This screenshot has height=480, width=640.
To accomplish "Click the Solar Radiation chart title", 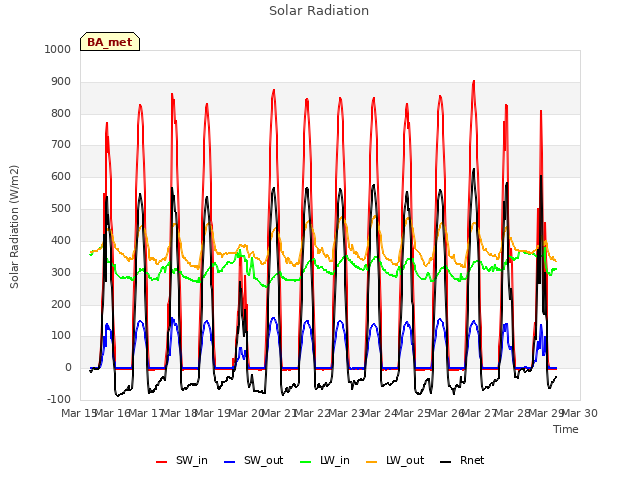I will (319, 11).
